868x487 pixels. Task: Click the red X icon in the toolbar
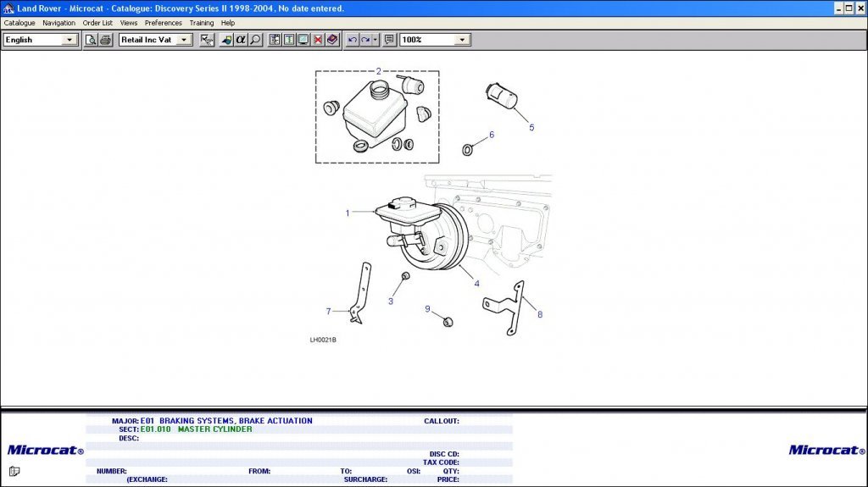tap(318, 40)
